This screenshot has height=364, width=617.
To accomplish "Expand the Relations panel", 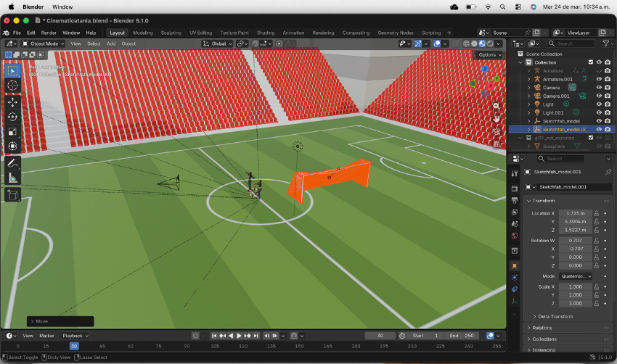I will click(568, 328).
